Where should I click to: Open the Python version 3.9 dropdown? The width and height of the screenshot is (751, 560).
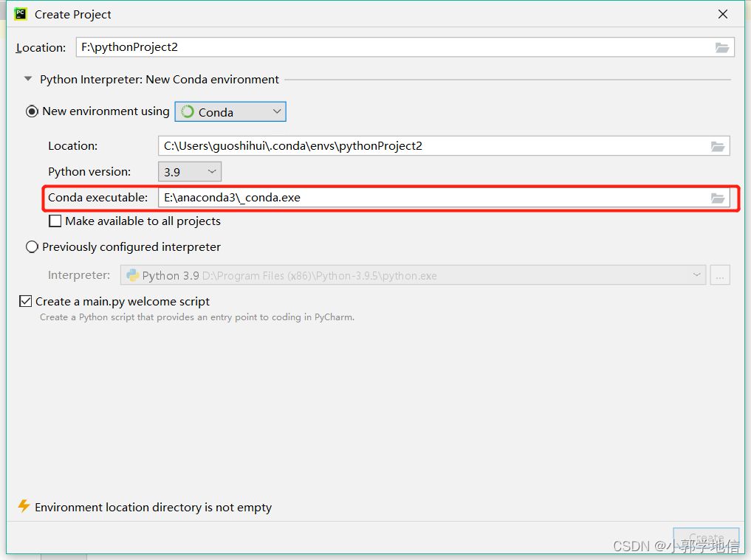[x=190, y=172]
